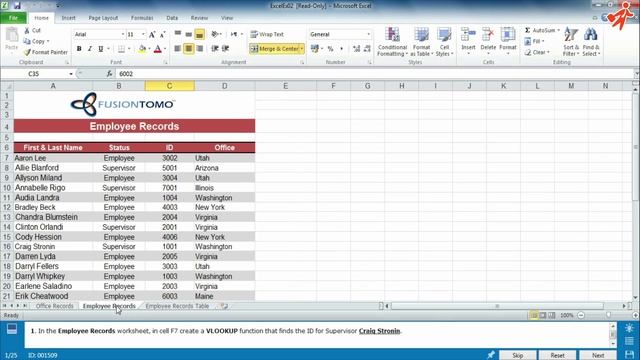Open the font name Arial dropdown
This screenshot has height=360, width=640.
[x=122, y=35]
